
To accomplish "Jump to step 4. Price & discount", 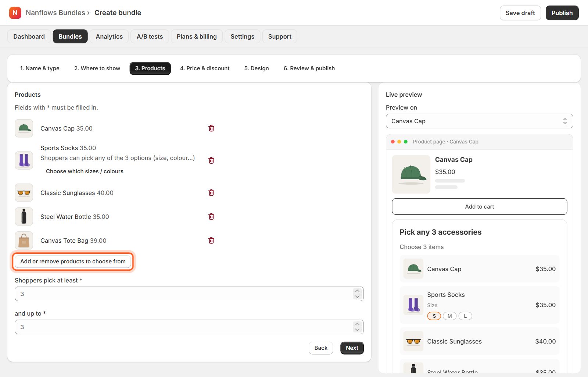I will (205, 68).
